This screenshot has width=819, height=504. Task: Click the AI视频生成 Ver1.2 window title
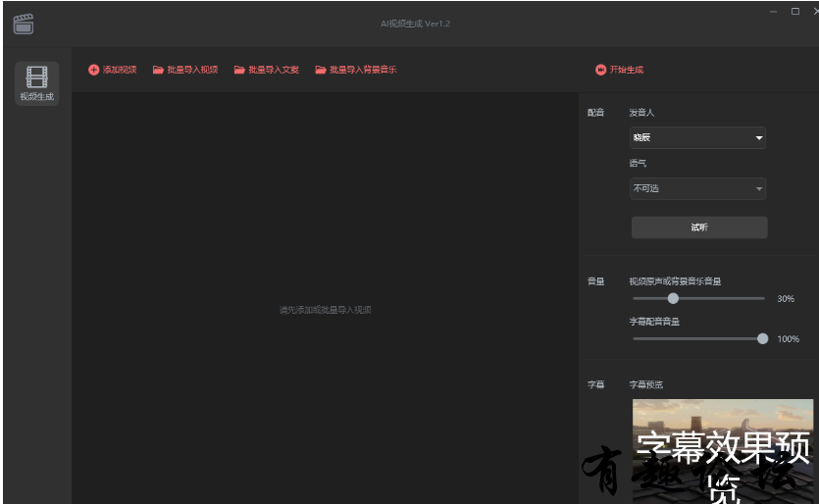pos(415,24)
